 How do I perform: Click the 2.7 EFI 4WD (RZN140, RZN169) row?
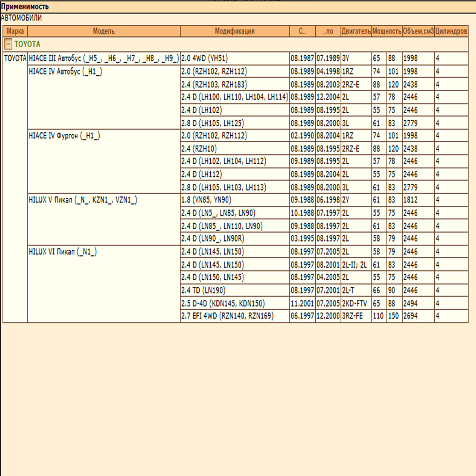coord(227,316)
